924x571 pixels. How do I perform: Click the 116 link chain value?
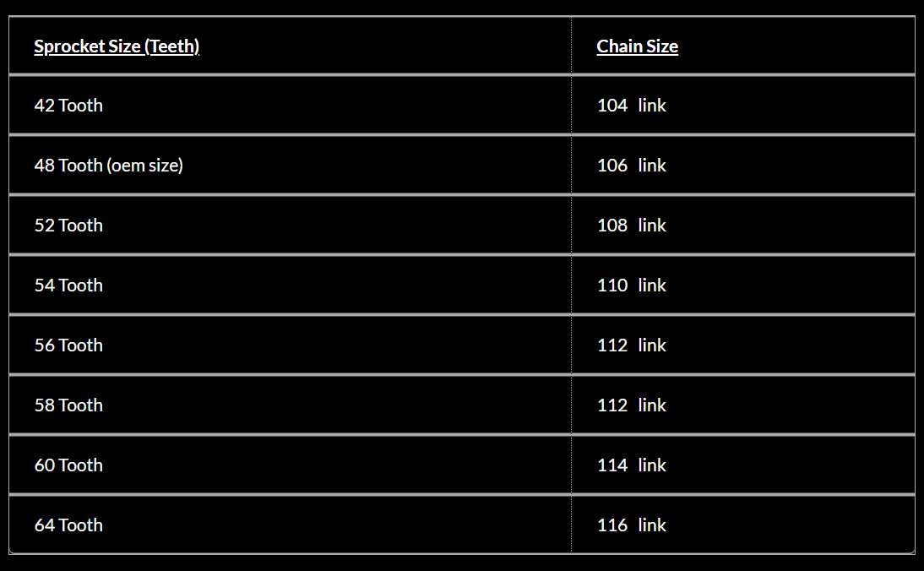(x=631, y=525)
